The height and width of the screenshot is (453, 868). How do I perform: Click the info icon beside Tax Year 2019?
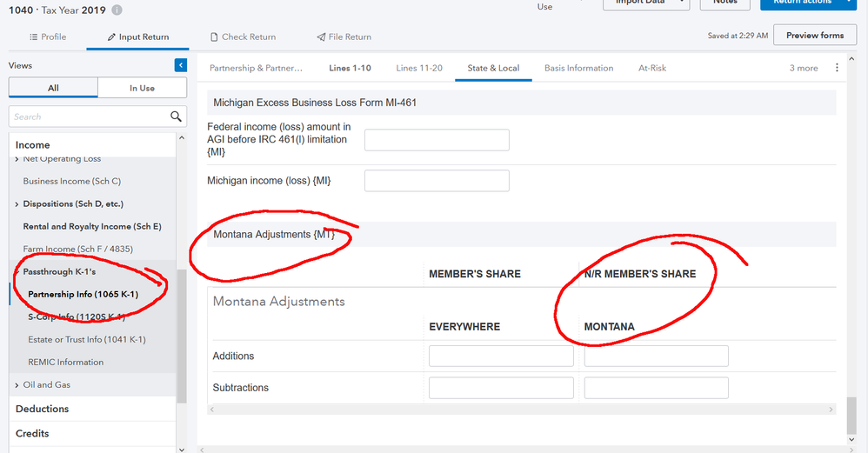pyautogui.click(x=117, y=10)
